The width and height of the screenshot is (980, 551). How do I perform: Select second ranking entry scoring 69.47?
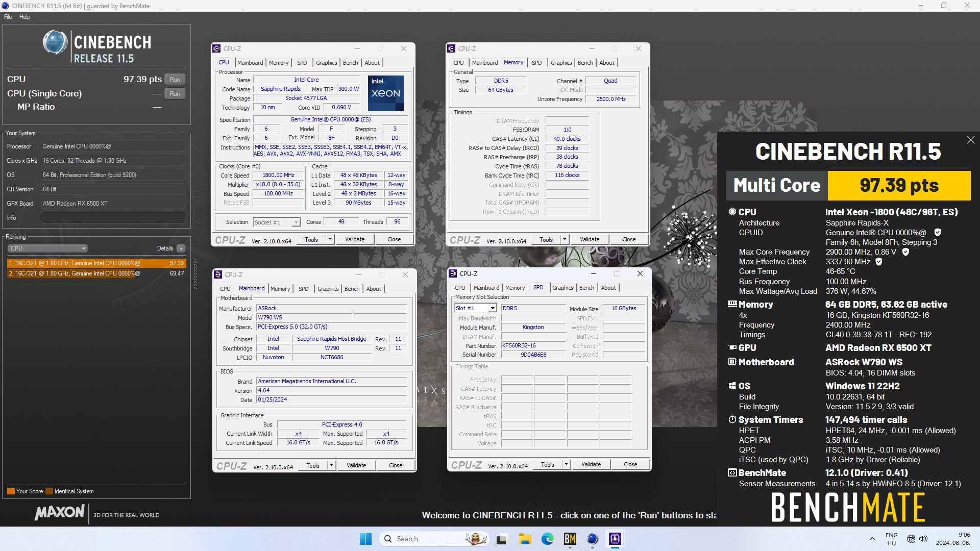coord(96,273)
